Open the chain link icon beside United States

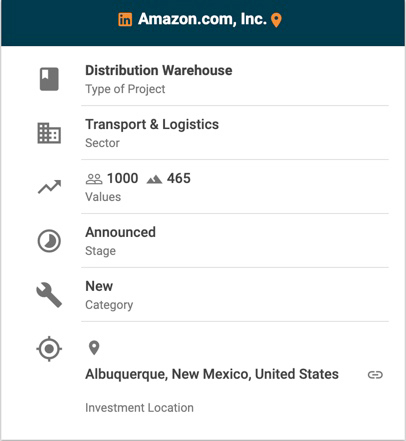(375, 375)
